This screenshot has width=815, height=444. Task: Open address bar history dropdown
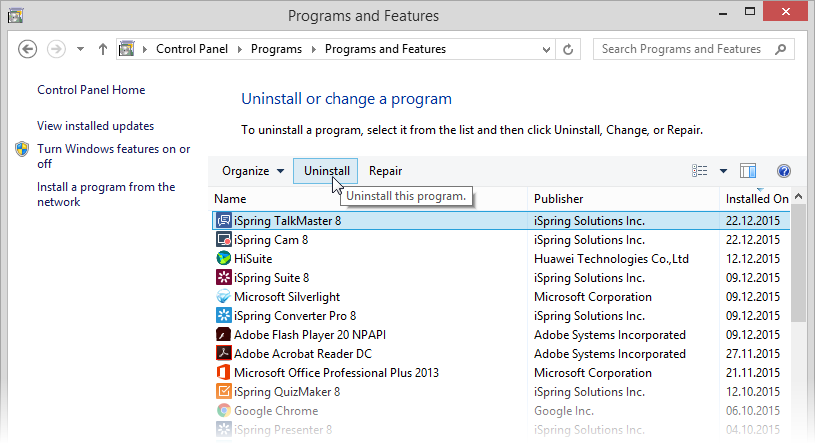(546, 49)
